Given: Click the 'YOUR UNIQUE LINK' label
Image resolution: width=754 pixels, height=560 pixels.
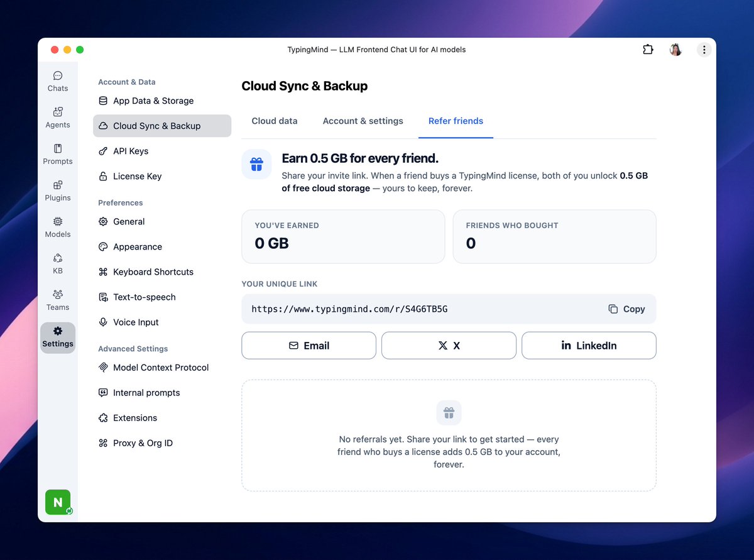Looking at the screenshot, I should tap(280, 283).
